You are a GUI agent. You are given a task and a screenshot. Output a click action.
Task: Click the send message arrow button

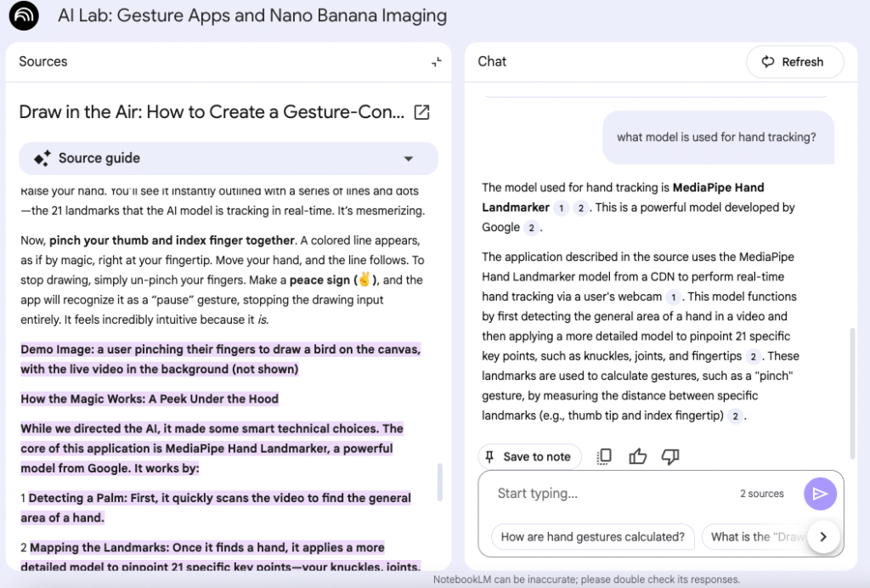coord(820,494)
